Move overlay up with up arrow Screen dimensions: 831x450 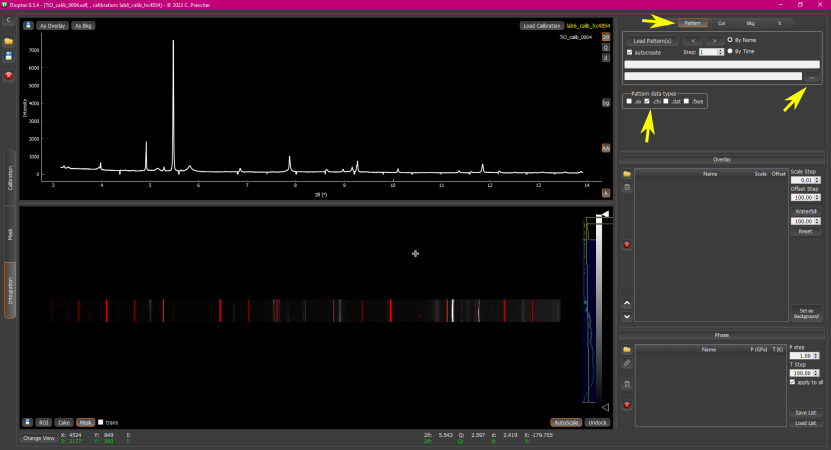pyautogui.click(x=626, y=303)
